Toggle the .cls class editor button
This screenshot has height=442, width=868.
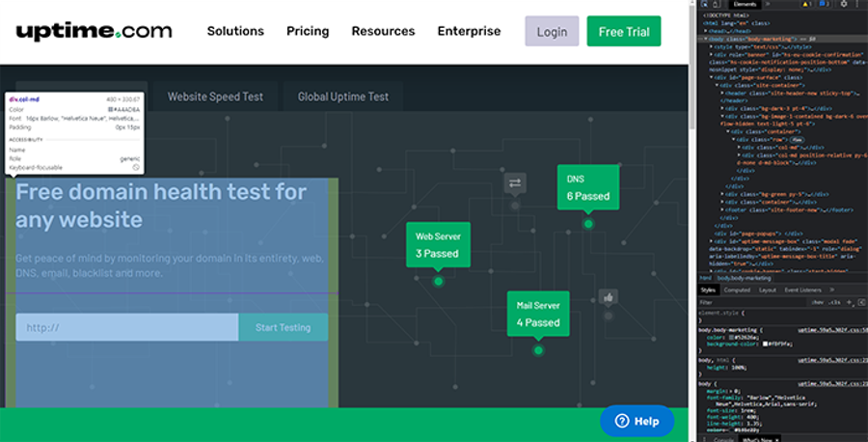(x=833, y=302)
